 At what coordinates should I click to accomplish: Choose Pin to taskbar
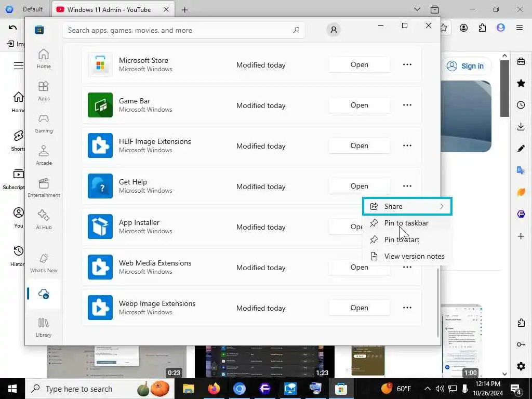(x=407, y=223)
